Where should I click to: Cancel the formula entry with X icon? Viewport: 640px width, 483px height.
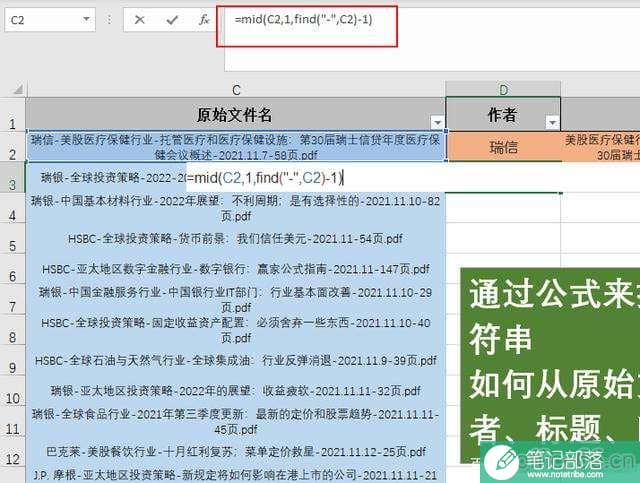click(139, 19)
